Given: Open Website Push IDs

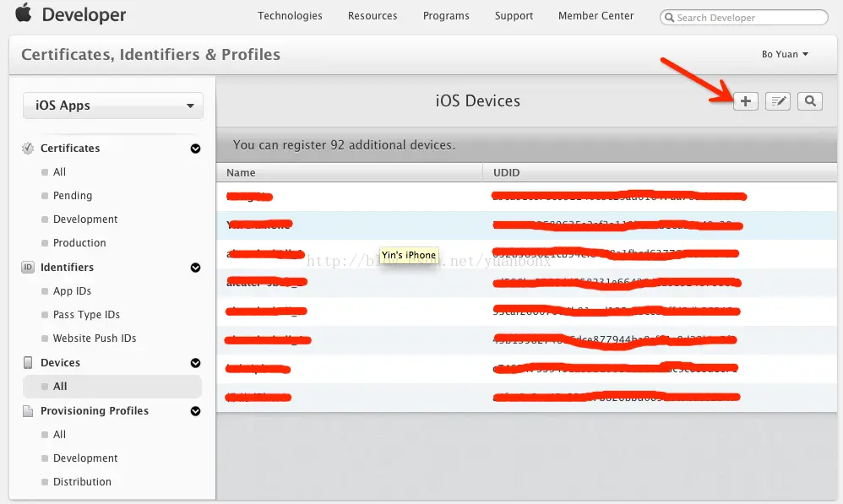Looking at the screenshot, I should [95, 339].
